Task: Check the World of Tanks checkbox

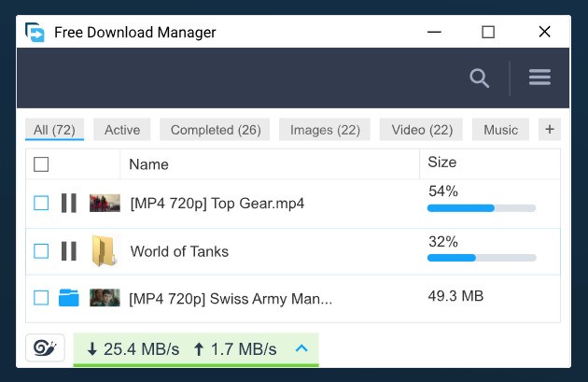Action: [41, 251]
